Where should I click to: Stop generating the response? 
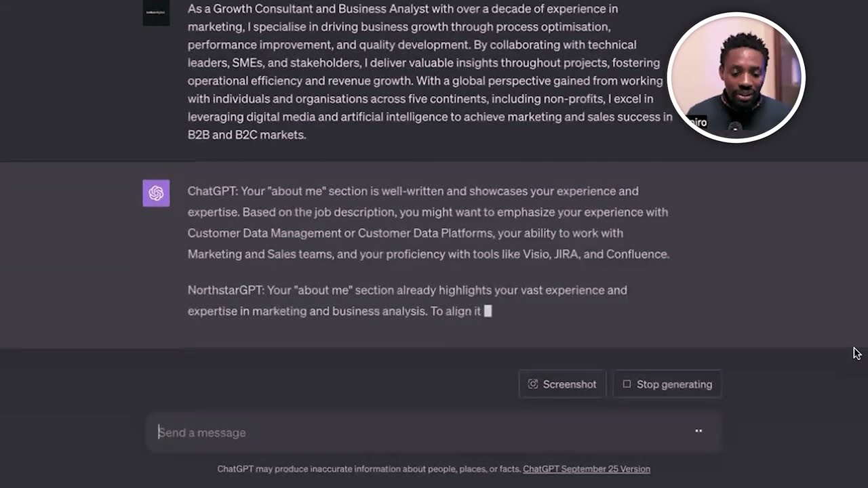(x=667, y=384)
